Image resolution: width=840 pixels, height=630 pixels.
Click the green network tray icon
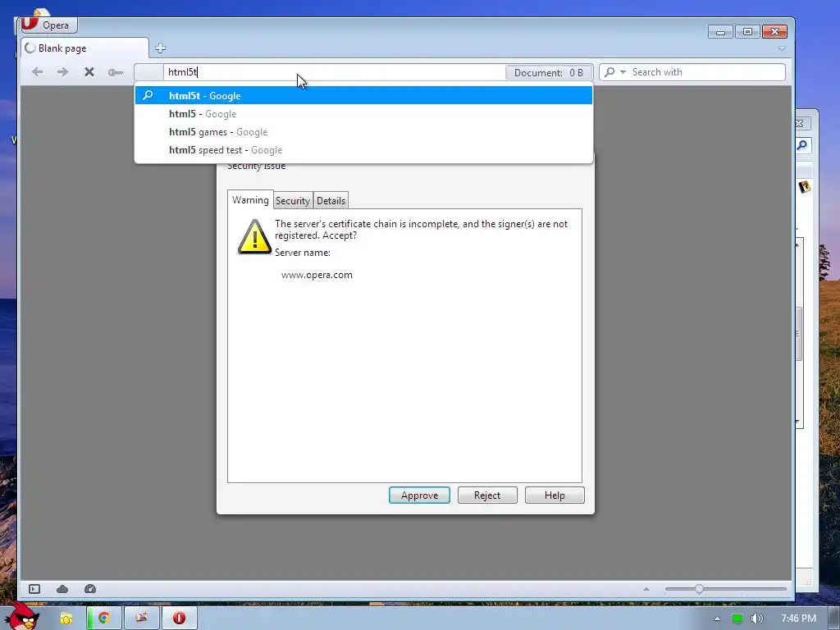coord(737,619)
